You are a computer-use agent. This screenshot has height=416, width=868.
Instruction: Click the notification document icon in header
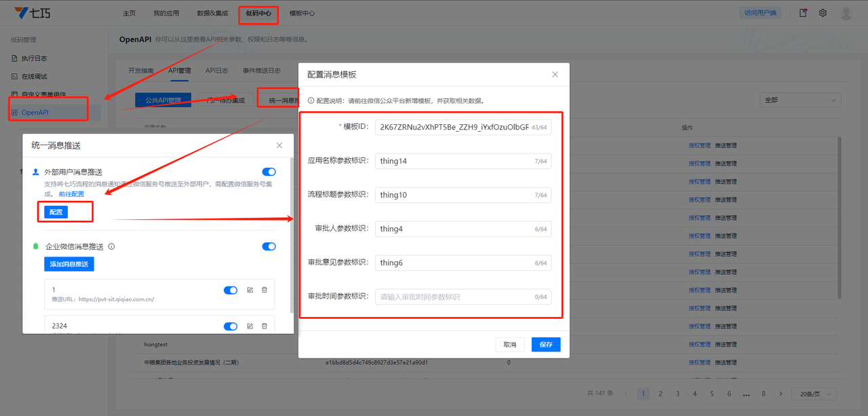pos(803,13)
